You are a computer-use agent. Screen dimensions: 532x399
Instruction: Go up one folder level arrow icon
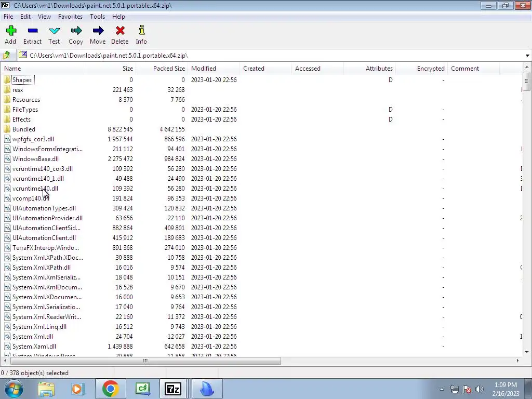tap(7, 55)
